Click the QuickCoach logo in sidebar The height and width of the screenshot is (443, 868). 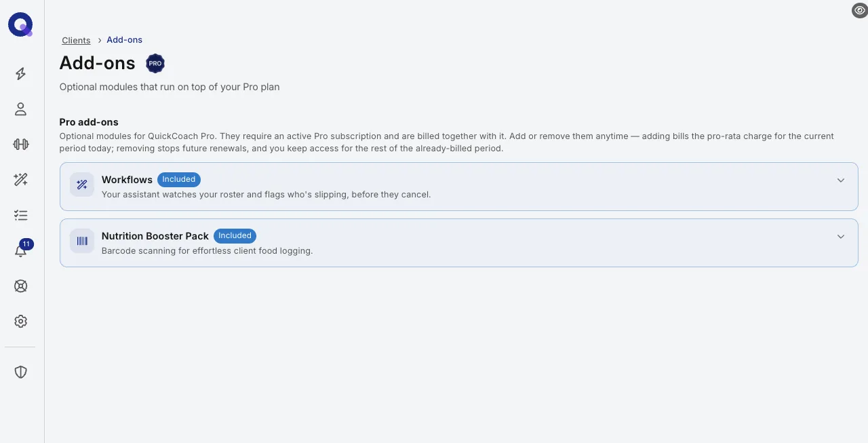(x=20, y=25)
